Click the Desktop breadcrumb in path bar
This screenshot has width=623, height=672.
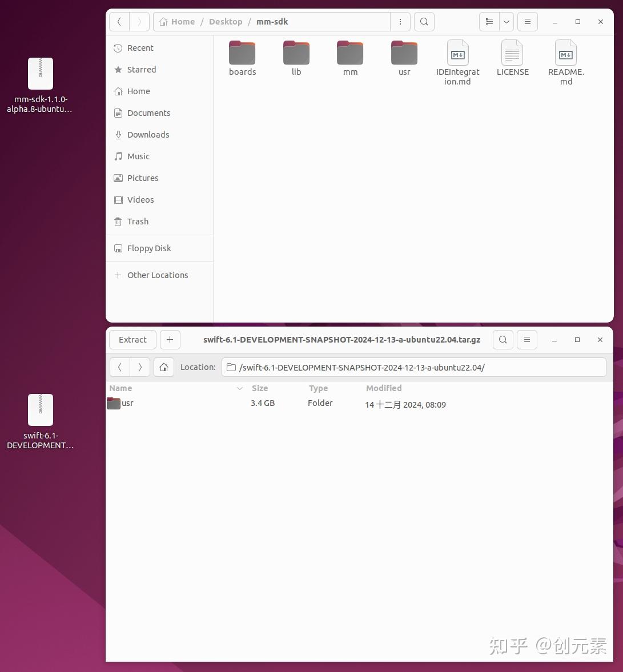click(226, 22)
